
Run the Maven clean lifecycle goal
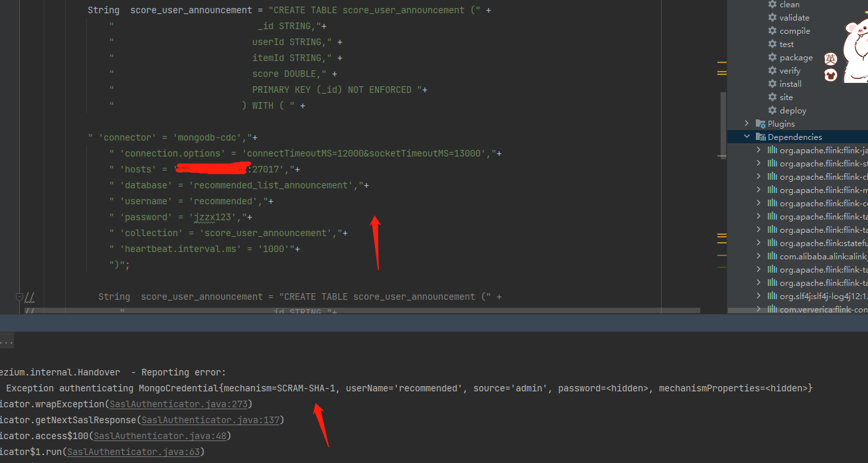coord(789,4)
